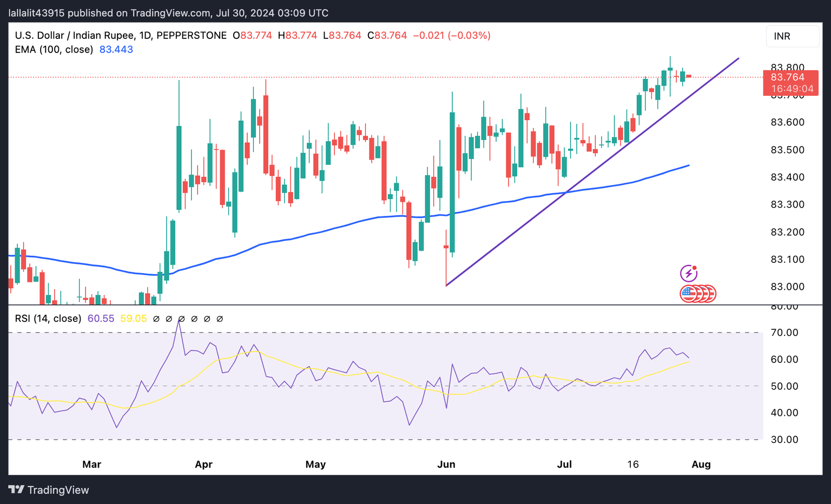831x504 pixels.
Task: Click the yellow RSI moving average value 59.05
Action: 133,319
